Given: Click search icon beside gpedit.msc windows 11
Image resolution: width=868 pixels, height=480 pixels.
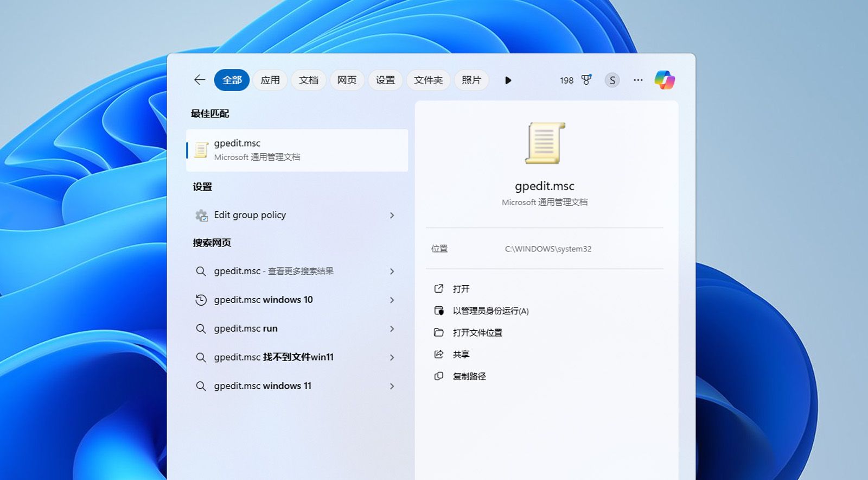Looking at the screenshot, I should (201, 386).
